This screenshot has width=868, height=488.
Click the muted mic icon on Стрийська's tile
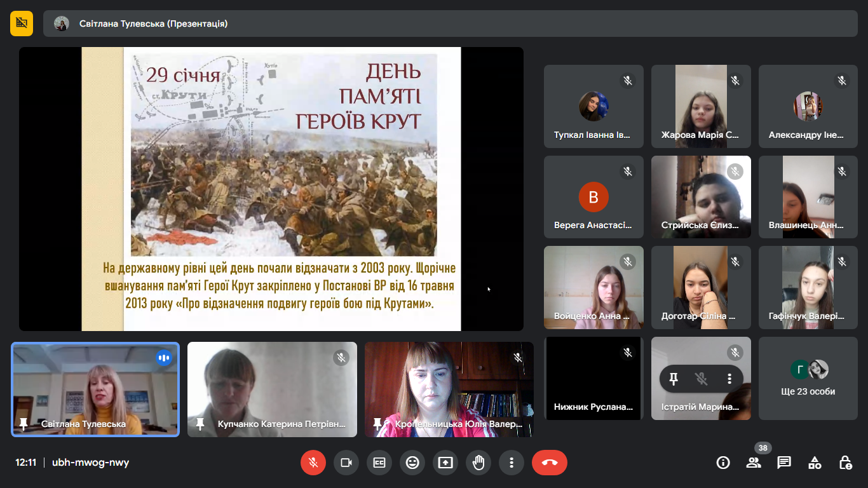click(x=735, y=172)
